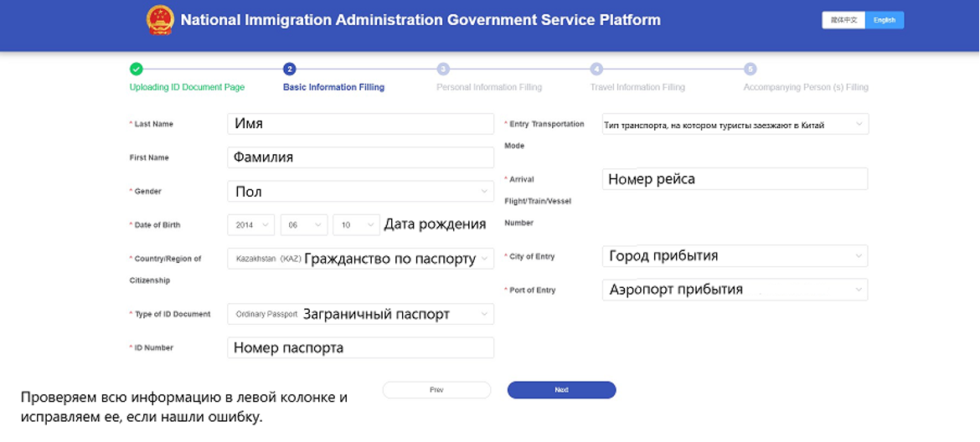Click step 5 Accompanying Person circle

point(750,69)
